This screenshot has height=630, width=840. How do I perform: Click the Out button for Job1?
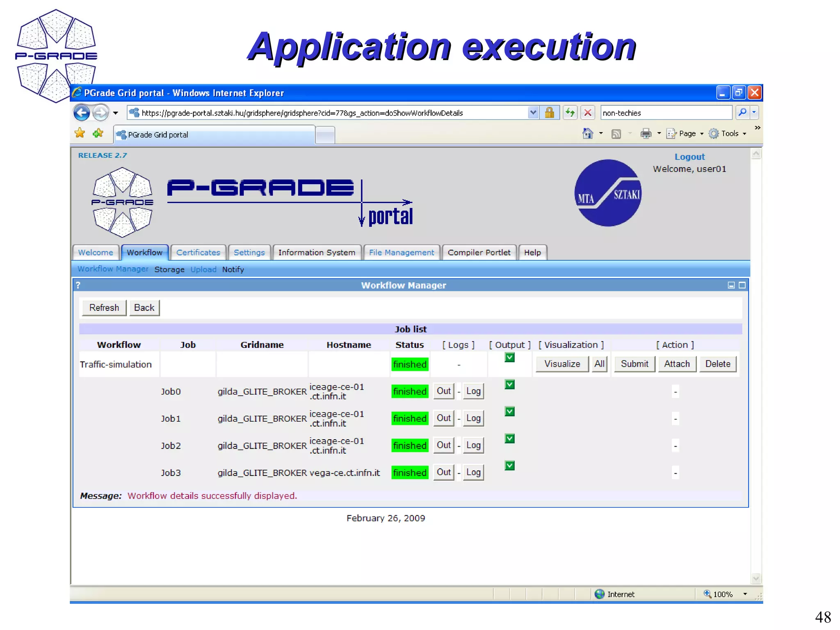point(444,418)
